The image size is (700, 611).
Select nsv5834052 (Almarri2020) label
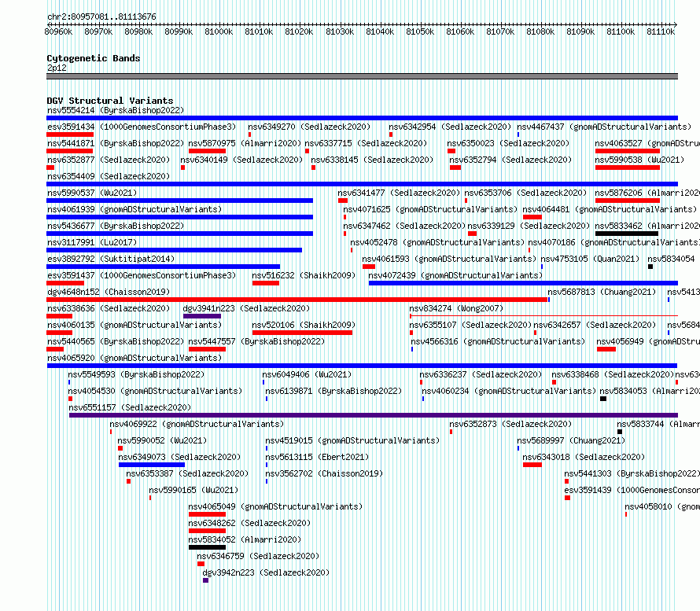click(x=245, y=539)
